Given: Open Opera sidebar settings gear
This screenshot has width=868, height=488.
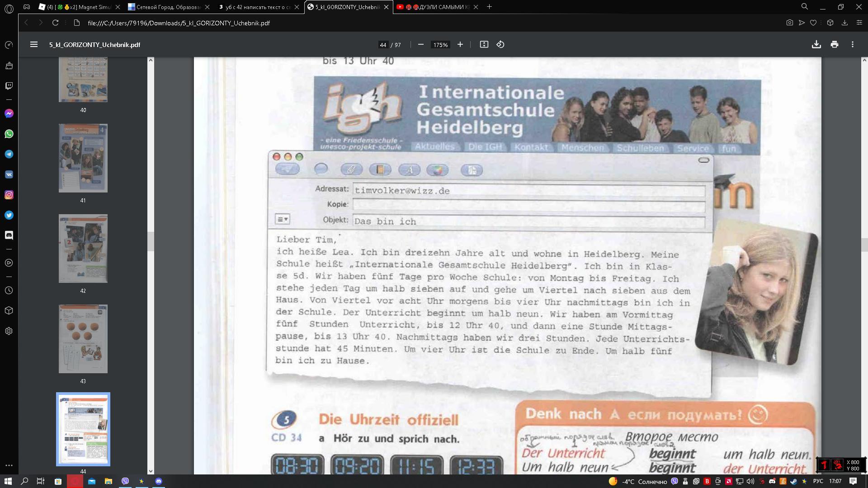Looking at the screenshot, I should [9, 331].
